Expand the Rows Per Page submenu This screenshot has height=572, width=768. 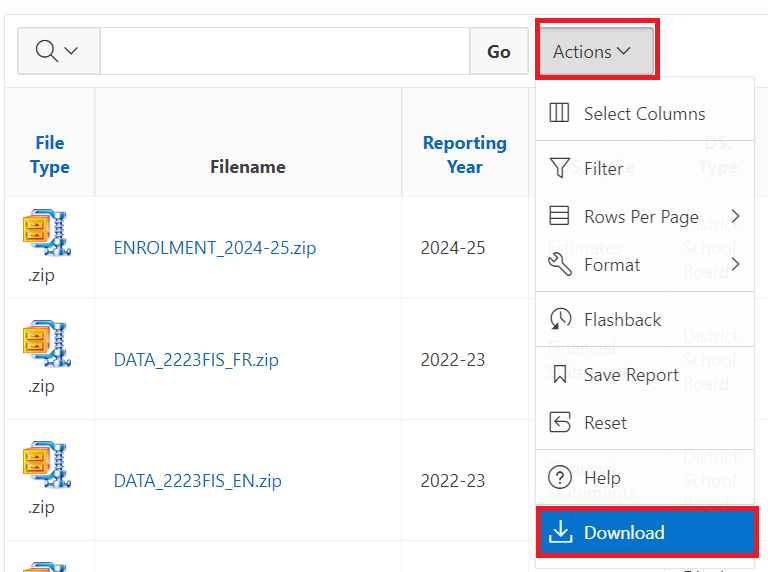tap(645, 217)
